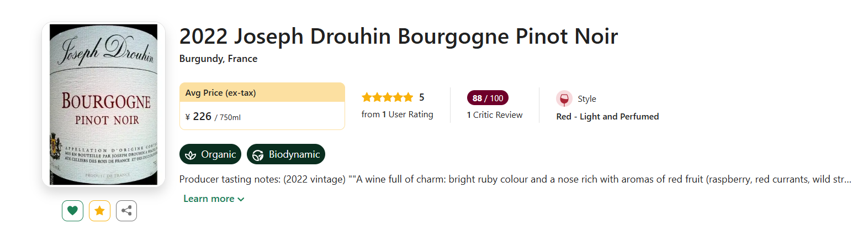Click the share icon below bottle

(x=126, y=211)
